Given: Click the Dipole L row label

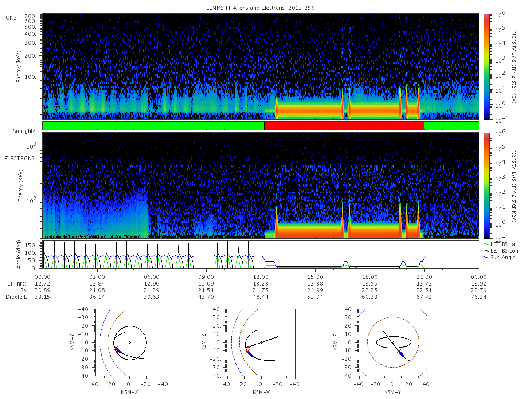Looking at the screenshot, I should coord(16,297).
